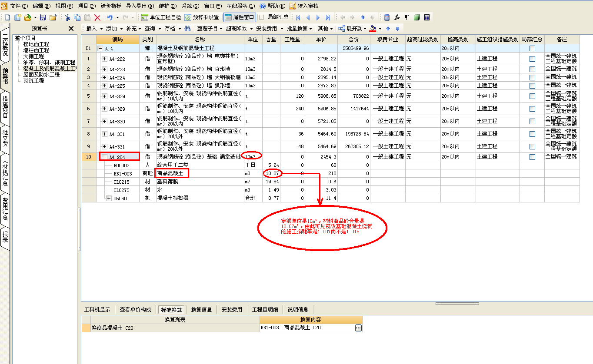Image resolution: width=593 pixels, height=364 pixels.
Task: Open the 文件(F) menu
Action: point(18,6)
